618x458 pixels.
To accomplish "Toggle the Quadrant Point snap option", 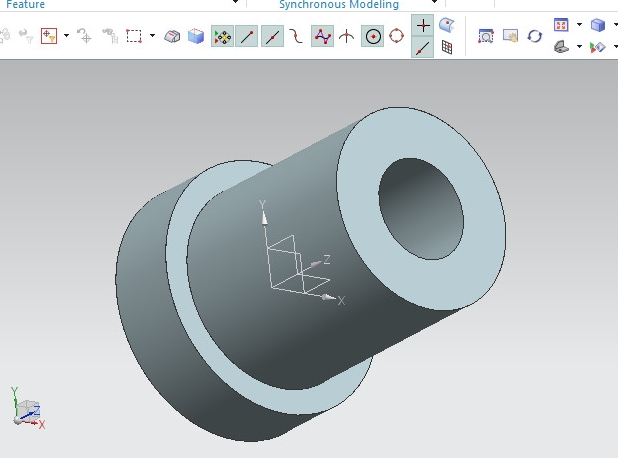I will tap(396, 36).
